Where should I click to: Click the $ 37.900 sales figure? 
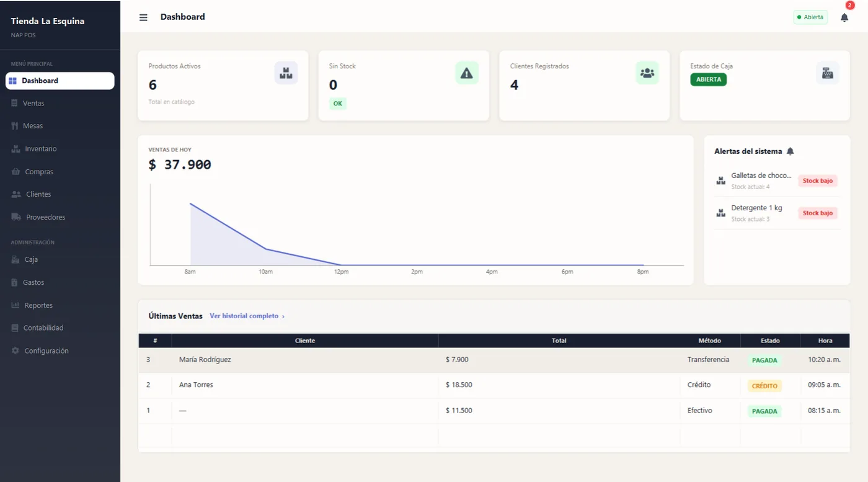tap(180, 165)
